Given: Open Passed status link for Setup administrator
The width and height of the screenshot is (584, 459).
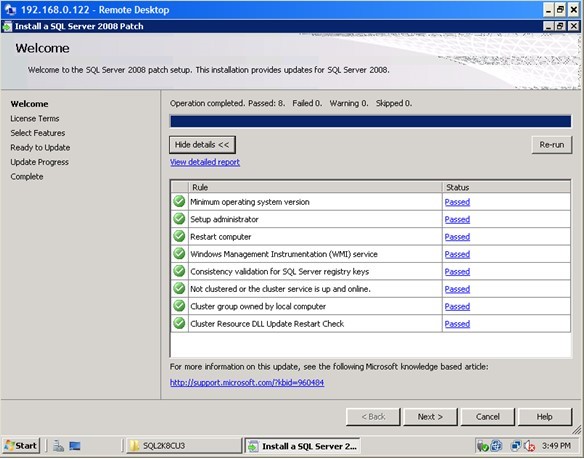Looking at the screenshot, I should (x=457, y=219).
